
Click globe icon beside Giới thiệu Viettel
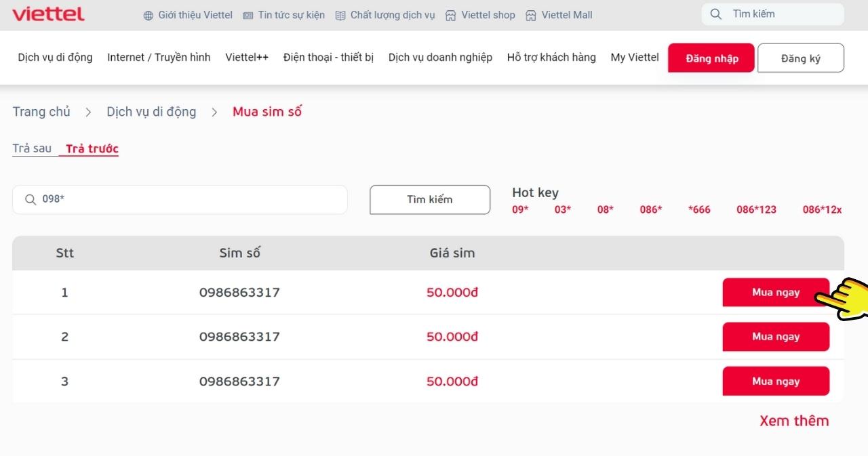[x=149, y=16]
